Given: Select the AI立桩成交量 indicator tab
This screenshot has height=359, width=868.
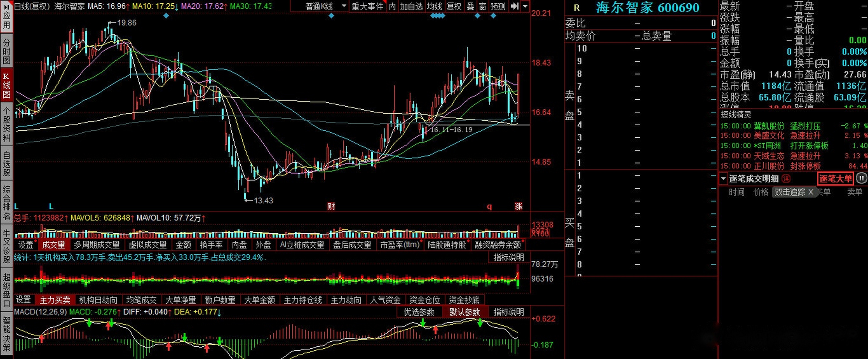Looking at the screenshot, I should pyautogui.click(x=302, y=245).
